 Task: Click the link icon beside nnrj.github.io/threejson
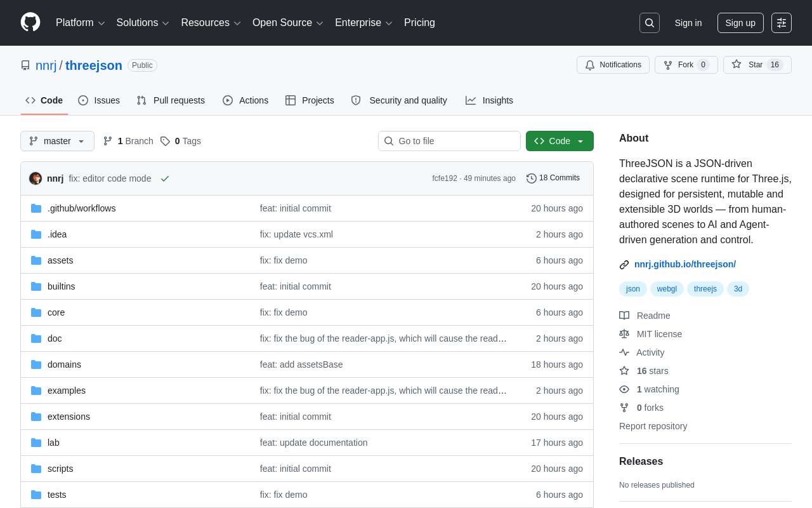click(x=624, y=265)
